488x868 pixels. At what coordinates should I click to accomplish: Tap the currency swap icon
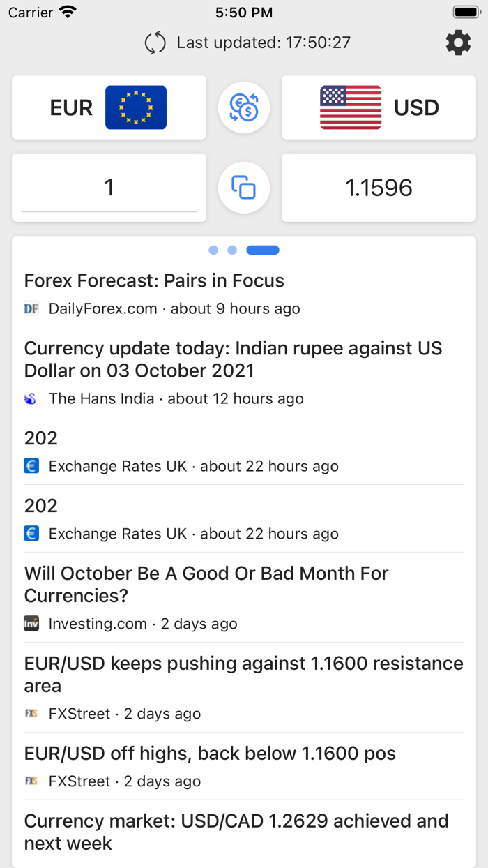243,107
